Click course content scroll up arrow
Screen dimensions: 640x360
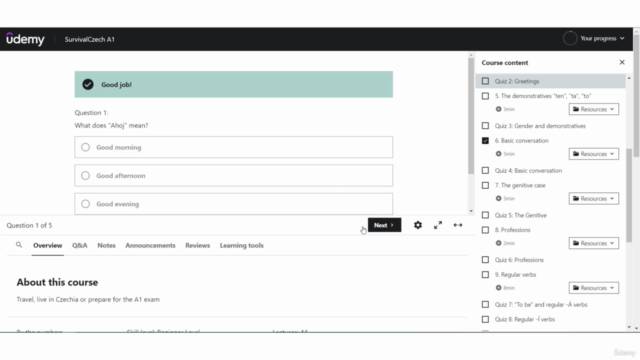tap(629, 78)
